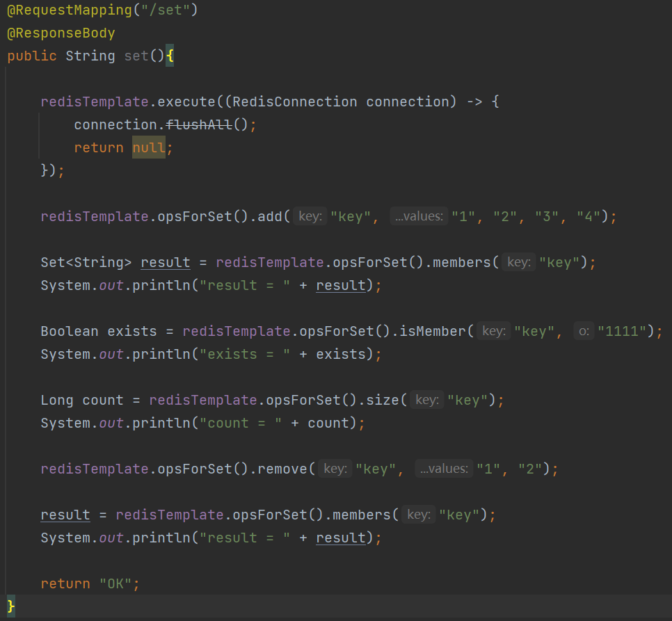Click the '/set' mapping path string
The height and width of the screenshot is (621, 672).
tap(166, 10)
